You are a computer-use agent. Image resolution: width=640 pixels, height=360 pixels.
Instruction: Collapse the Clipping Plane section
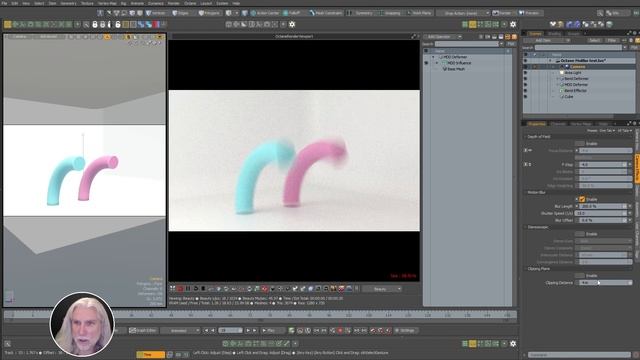click(x=525, y=269)
